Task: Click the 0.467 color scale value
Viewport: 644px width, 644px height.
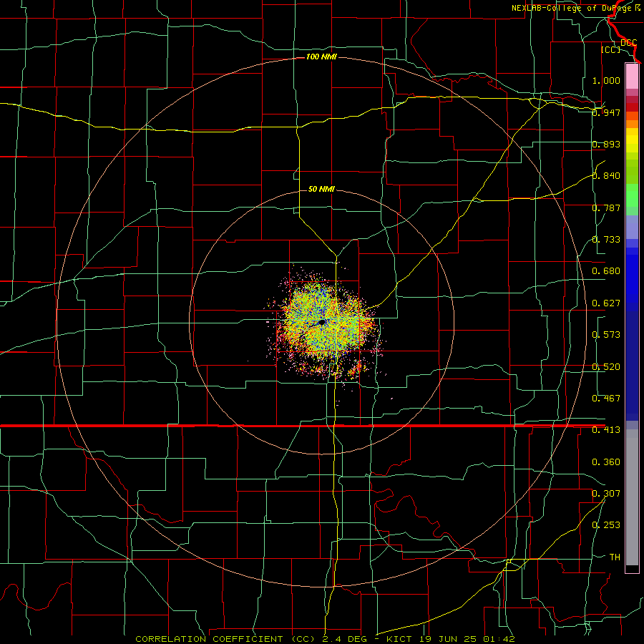Action: [x=606, y=399]
